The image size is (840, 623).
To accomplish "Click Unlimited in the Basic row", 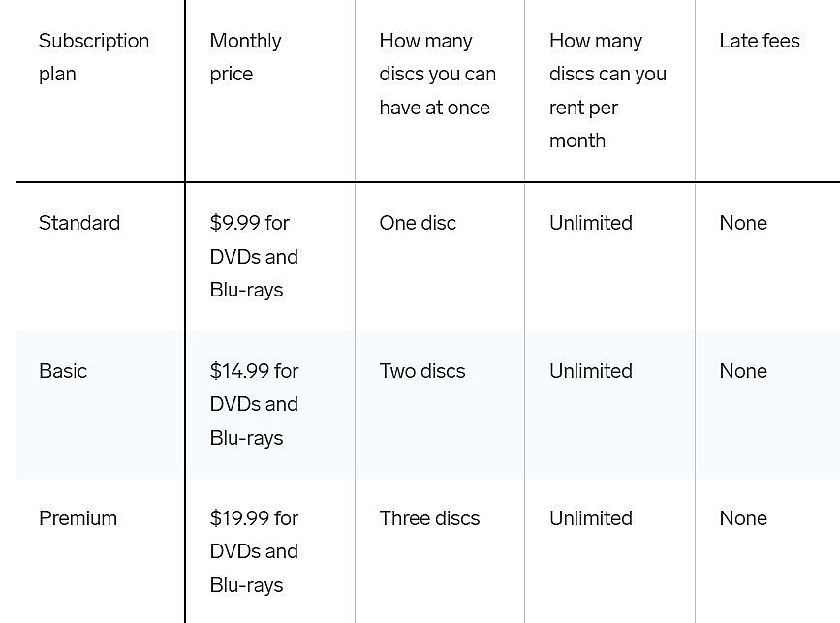I will (591, 371).
